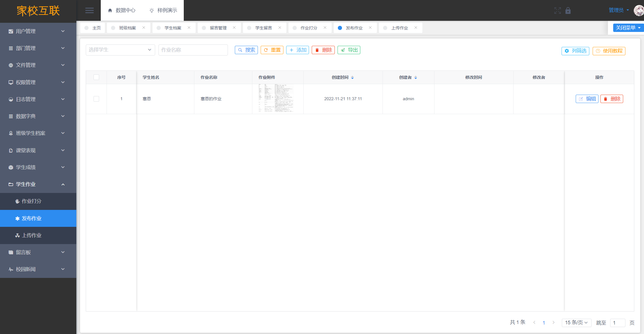This screenshot has width=644, height=334.
Task: Check the row checkbox for 塞恩
Action: [x=96, y=99]
